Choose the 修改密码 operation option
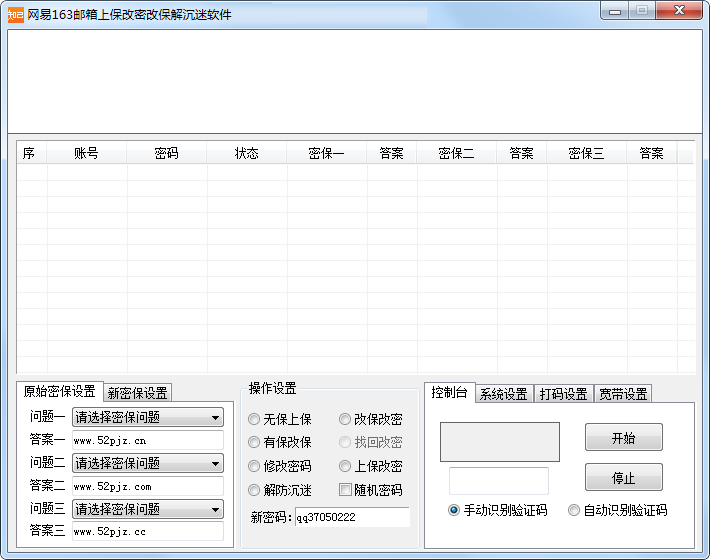Viewport: 710px width, 560px height. [x=254, y=466]
